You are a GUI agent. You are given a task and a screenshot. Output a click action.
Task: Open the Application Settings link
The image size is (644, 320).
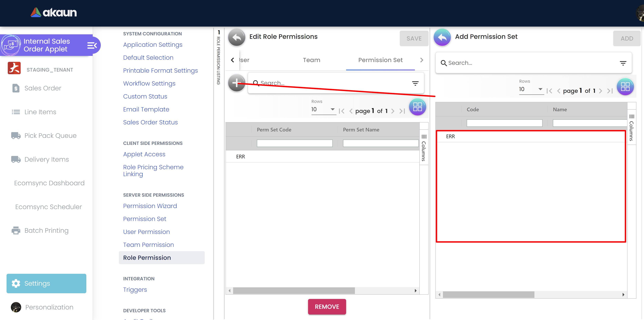[x=152, y=45]
